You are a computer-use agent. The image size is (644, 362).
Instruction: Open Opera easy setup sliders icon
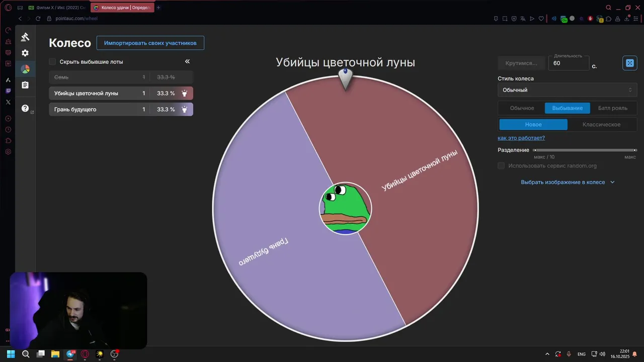636,19
